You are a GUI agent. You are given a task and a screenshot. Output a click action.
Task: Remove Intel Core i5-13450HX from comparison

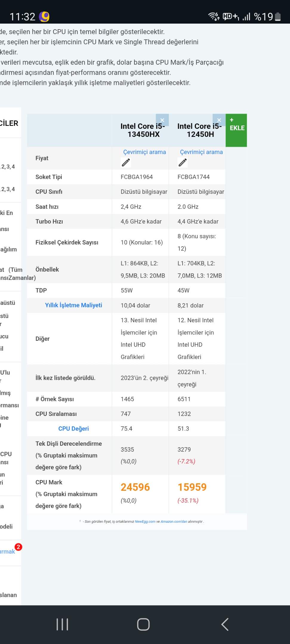[162, 120]
